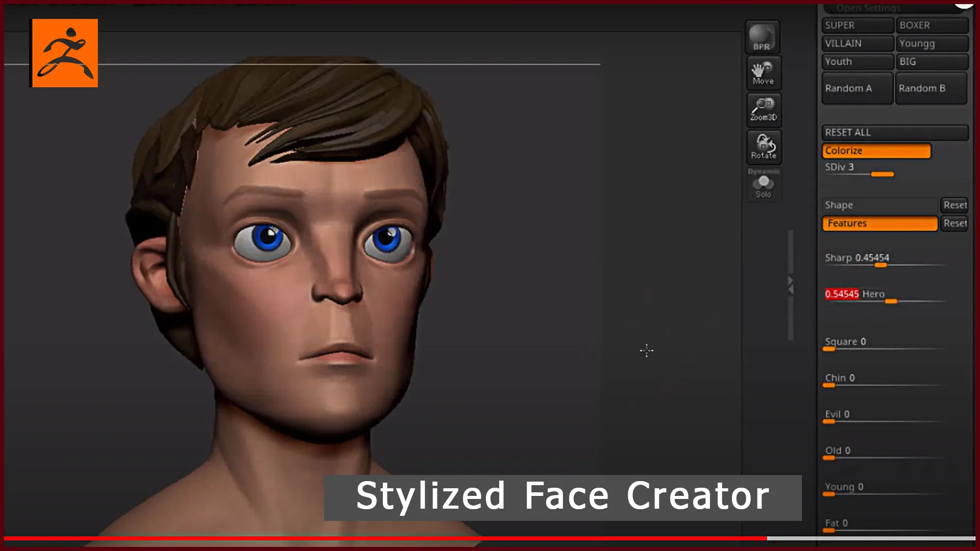Toggle the Colorize button on
The width and height of the screenshot is (980, 551).
[x=877, y=150]
